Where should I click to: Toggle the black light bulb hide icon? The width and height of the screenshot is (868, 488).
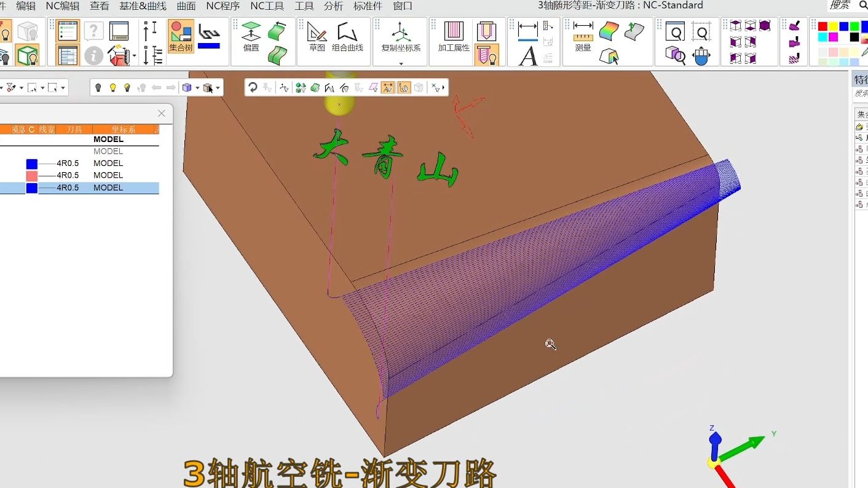click(98, 88)
